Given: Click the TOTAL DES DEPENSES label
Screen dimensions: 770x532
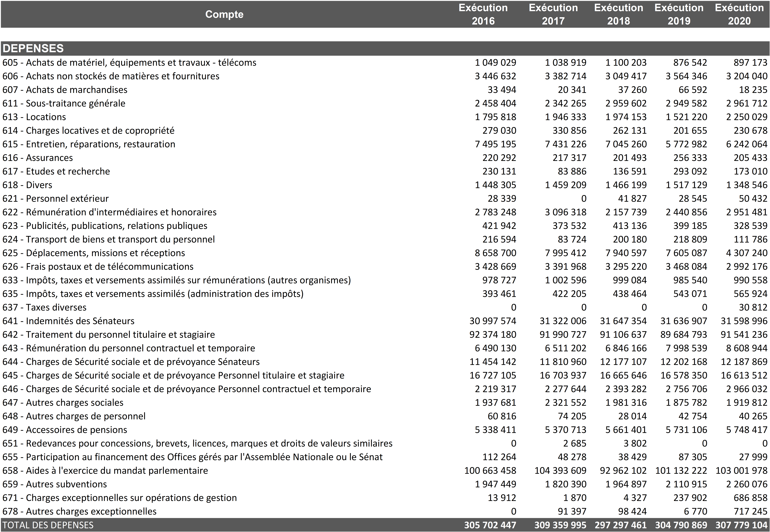Looking at the screenshot, I should [x=48, y=525].
